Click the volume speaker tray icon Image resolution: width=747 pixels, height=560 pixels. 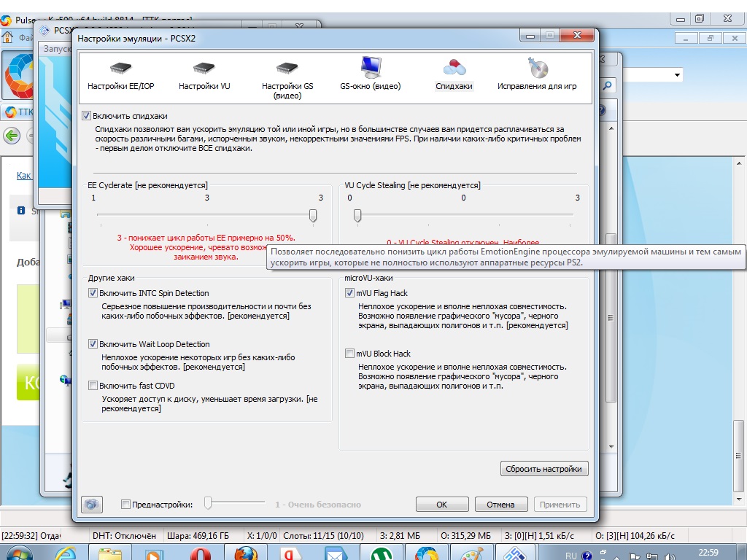[x=670, y=556]
